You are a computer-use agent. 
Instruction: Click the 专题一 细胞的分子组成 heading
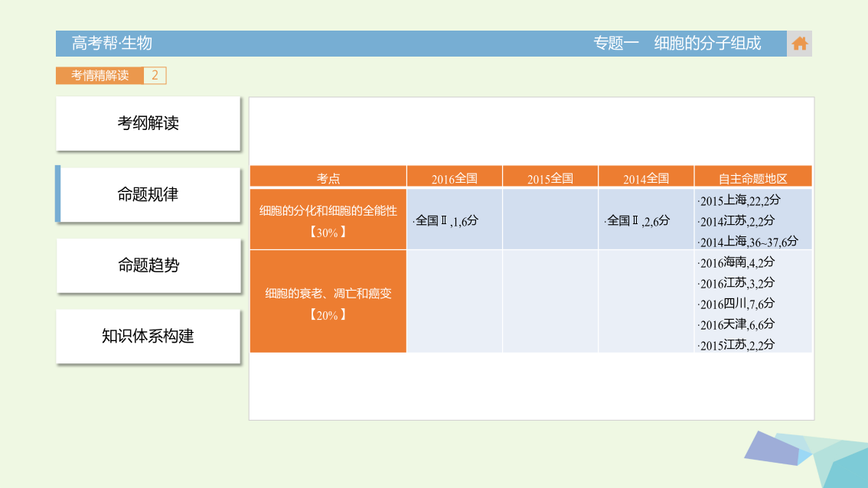(x=677, y=43)
